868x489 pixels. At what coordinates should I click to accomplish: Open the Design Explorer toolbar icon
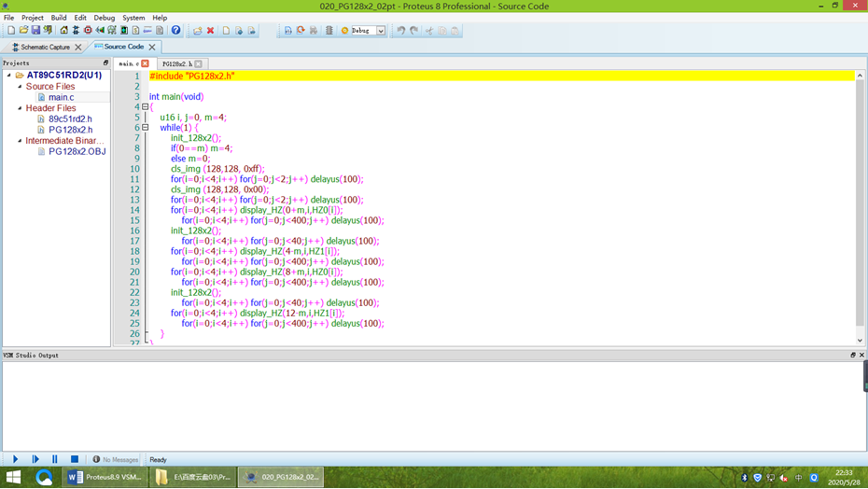[x=124, y=31]
